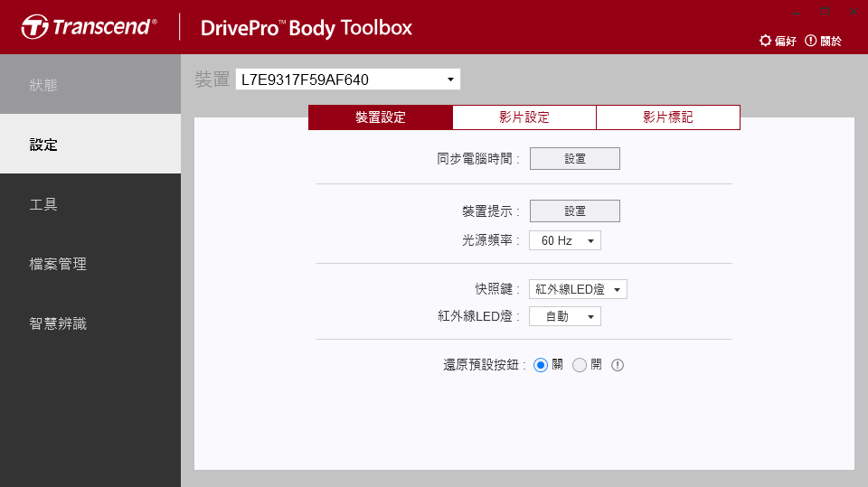
Task: Click the Transcend logo
Action: pyautogui.click(x=90, y=26)
